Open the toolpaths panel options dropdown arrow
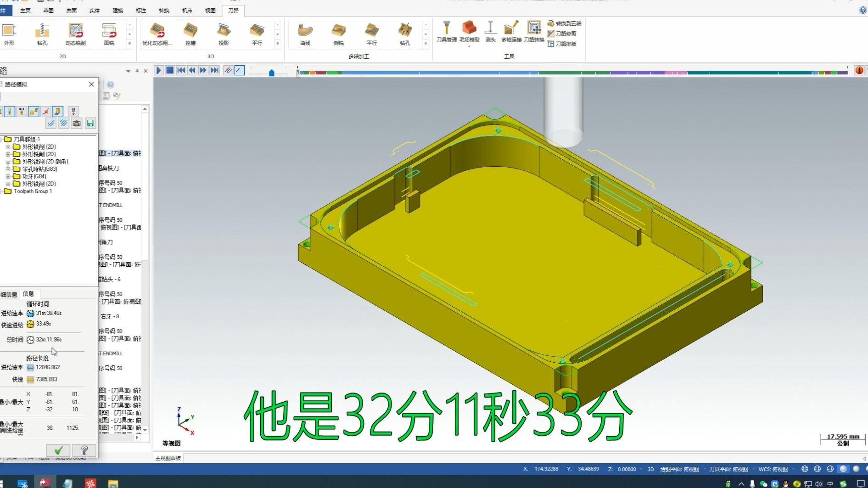 coord(128,71)
